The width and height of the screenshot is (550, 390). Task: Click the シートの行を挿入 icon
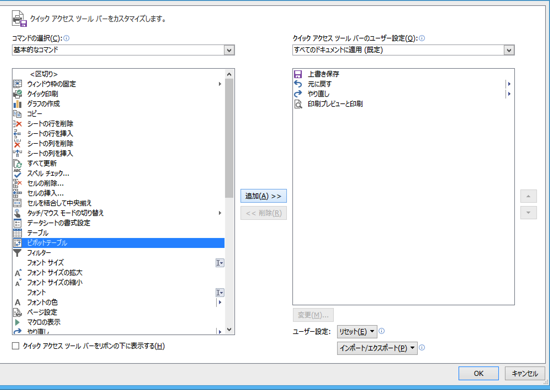coord(17,133)
